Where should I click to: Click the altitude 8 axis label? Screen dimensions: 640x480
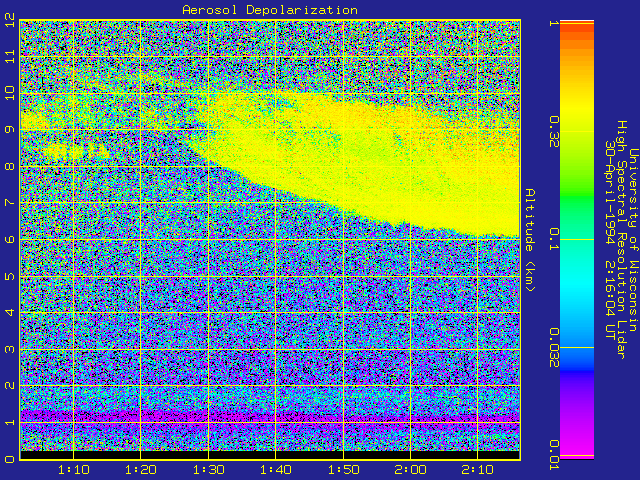pos(10,167)
